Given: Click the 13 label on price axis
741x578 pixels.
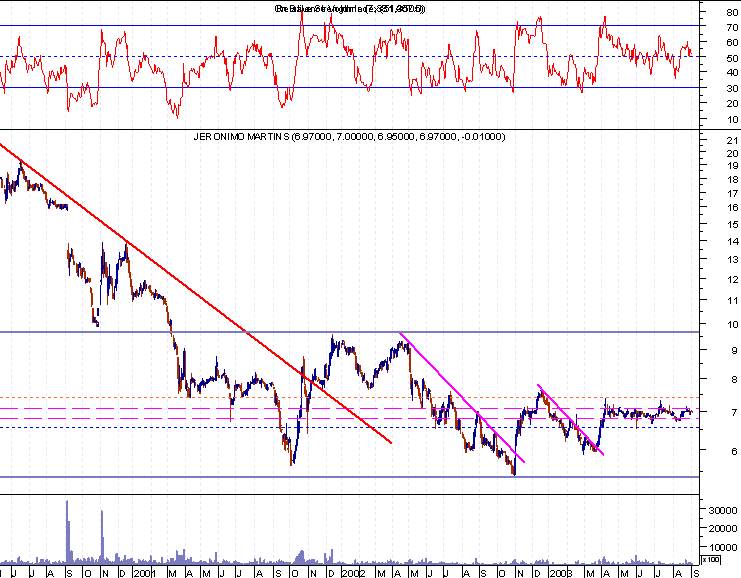Looking at the screenshot, I should (x=732, y=260).
